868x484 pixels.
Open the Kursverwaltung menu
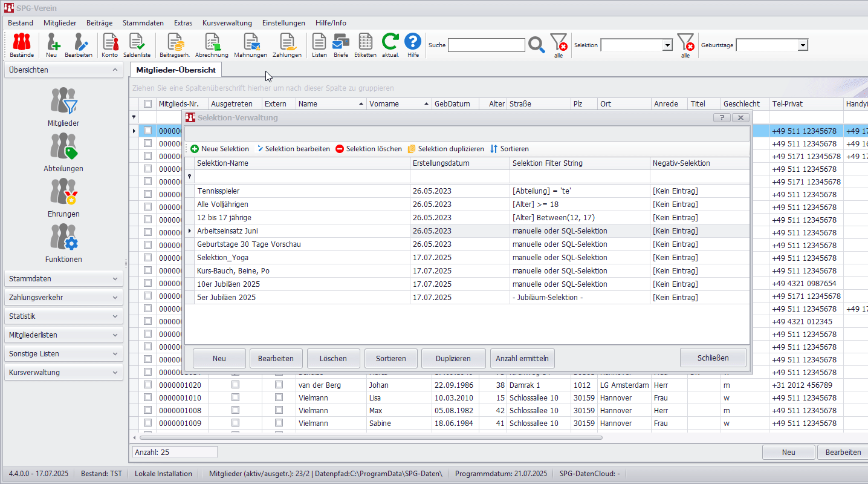[x=227, y=23]
